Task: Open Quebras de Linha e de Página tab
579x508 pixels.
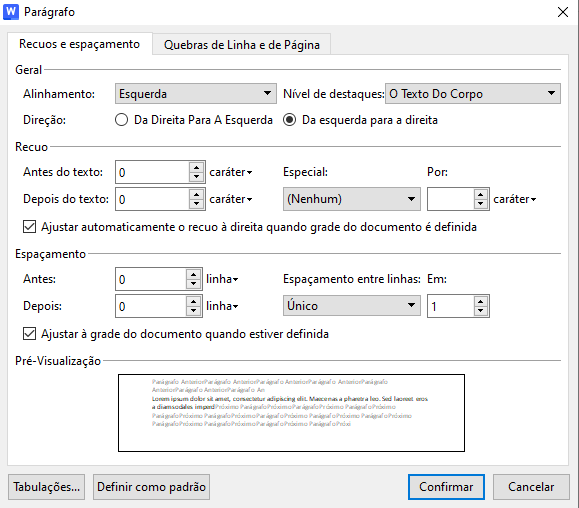Action: coord(242,45)
